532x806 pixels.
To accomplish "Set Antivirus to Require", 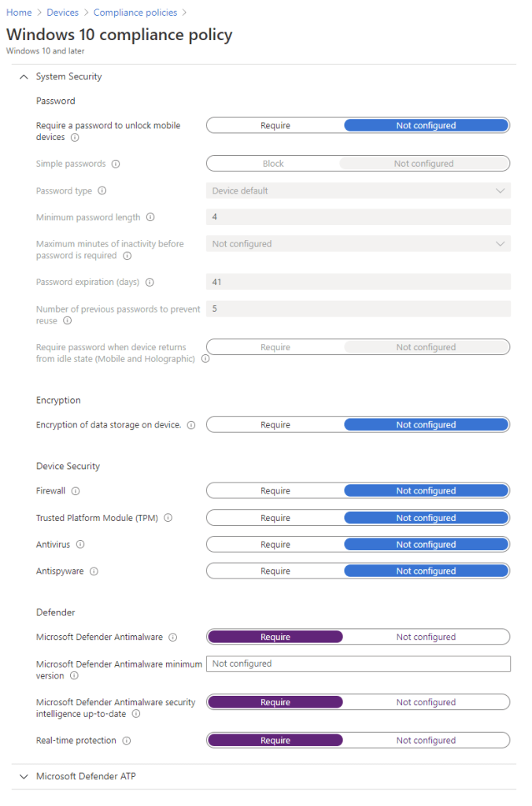I will point(275,545).
